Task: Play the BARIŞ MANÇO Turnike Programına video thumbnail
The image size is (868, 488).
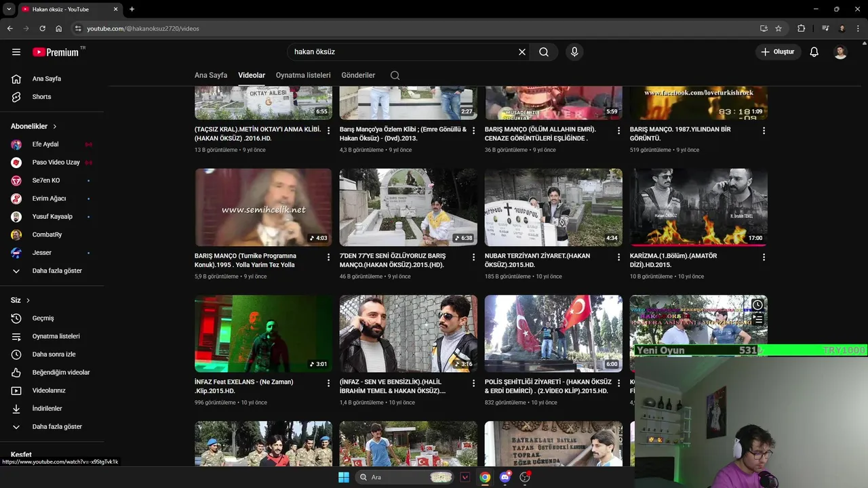Action: pos(263,207)
